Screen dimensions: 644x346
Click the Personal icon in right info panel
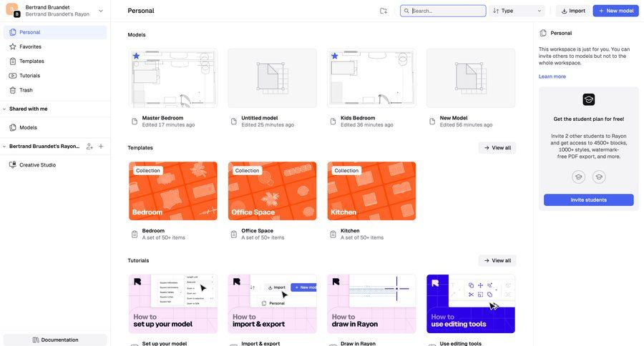tap(543, 33)
